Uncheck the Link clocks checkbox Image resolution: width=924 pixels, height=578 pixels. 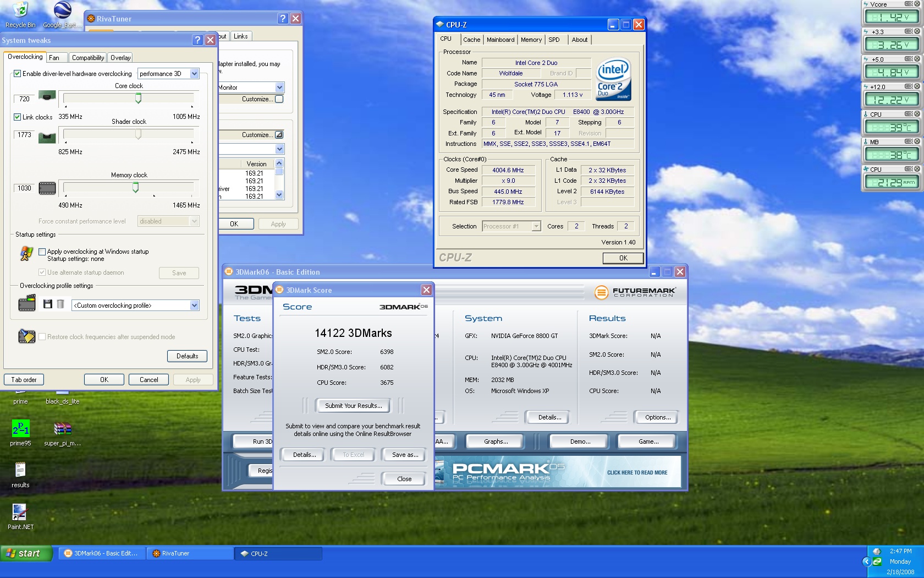click(x=18, y=117)
